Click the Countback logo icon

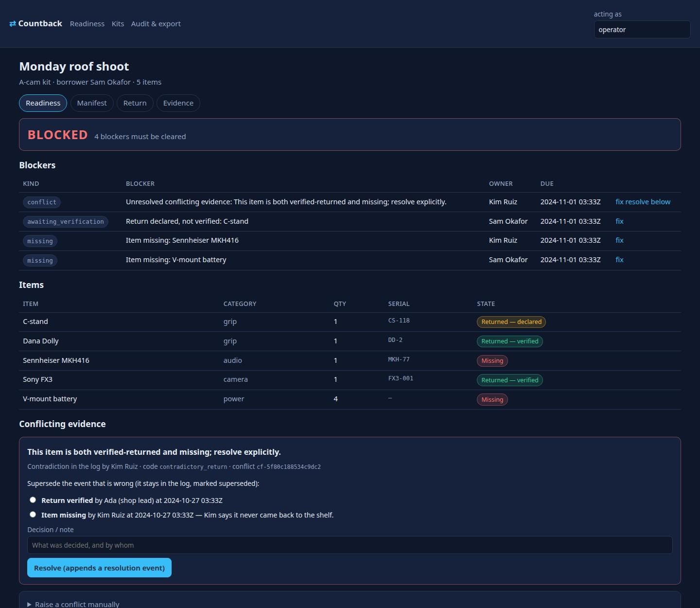coord(13,24)
